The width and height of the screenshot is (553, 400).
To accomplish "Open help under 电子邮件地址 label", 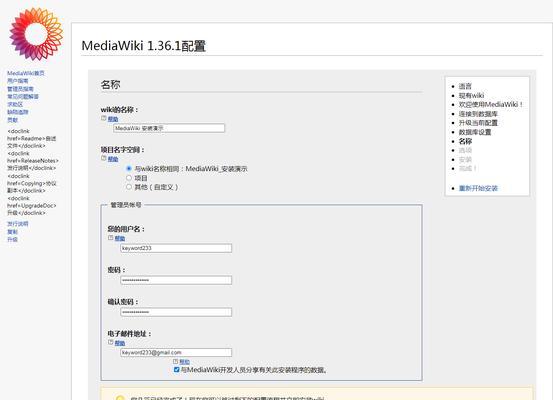I will pyautogui.click(x=120, y=343).
